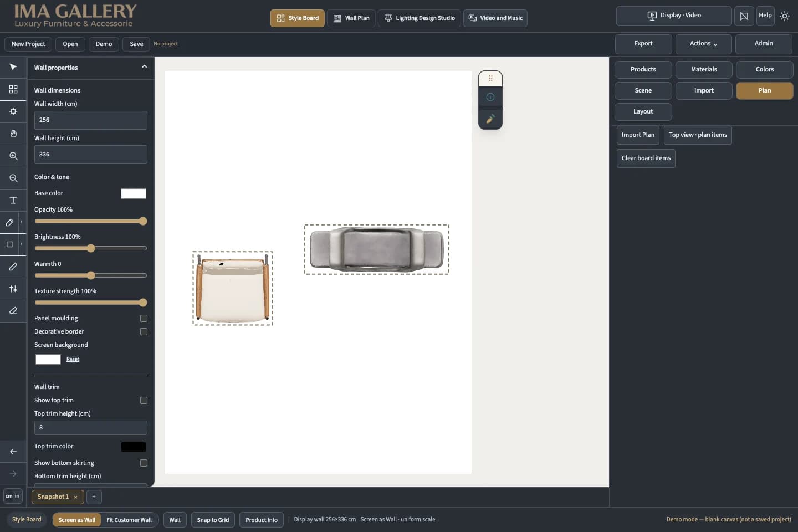Screen dimensions: 798x532
Task: Switch to the Wall Plan tab
Action: pos(351,18)
